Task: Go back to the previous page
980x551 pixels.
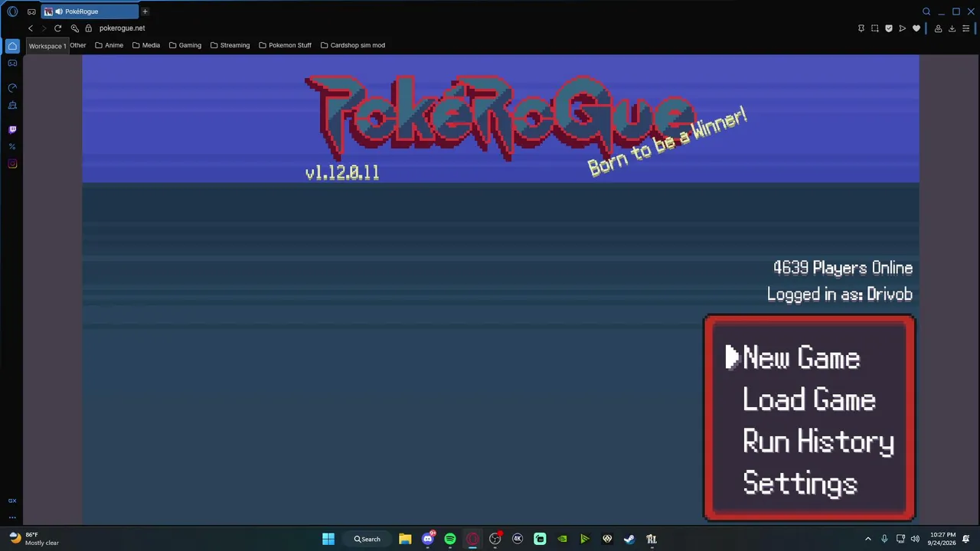Action: click(x=31, y=28)
